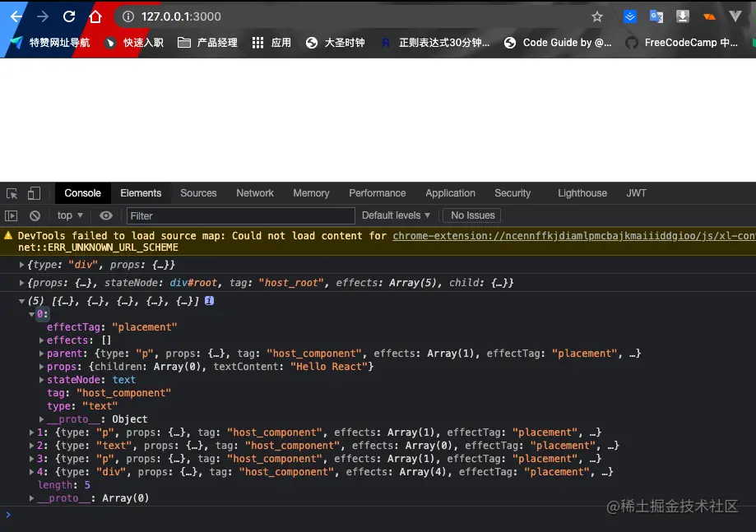Switch to the Network tab
This screenshot has width=756, height=532.
(x=255, y=193)
